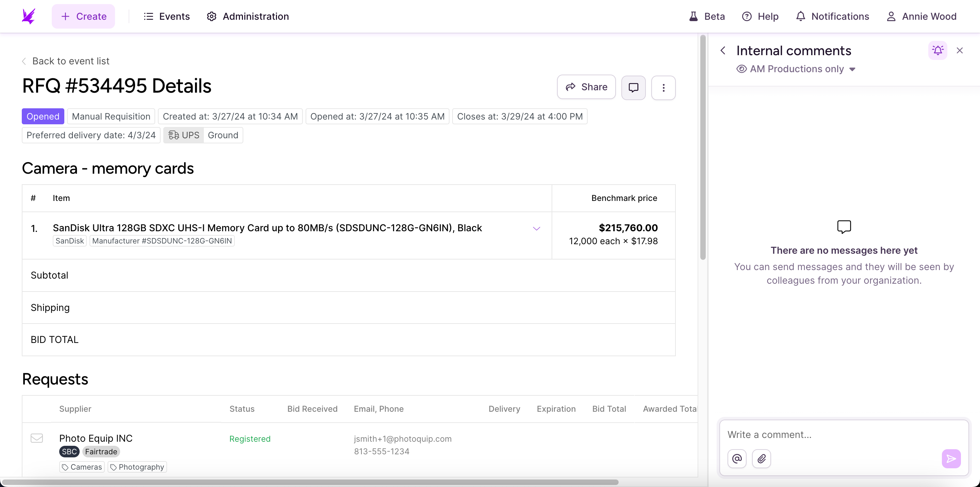Click the Share button

586,87
